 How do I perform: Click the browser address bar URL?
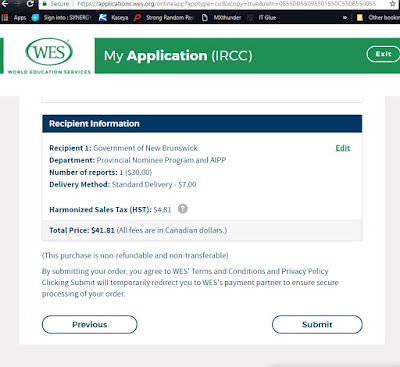[x=227, y=4]
